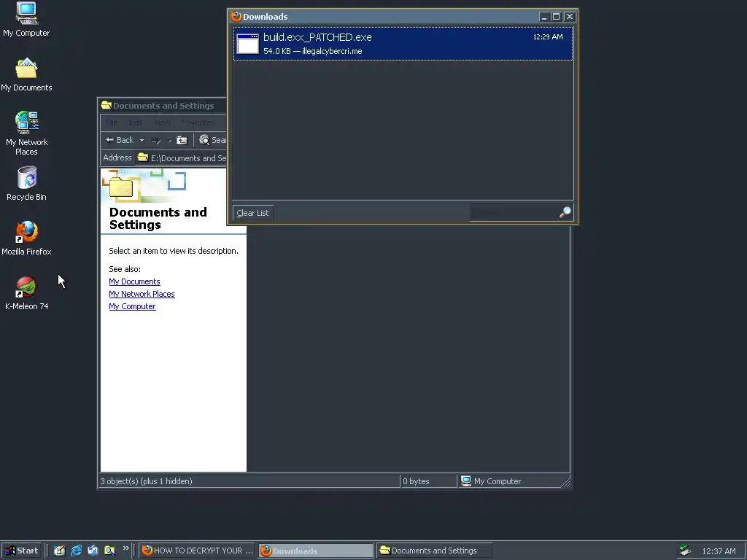Click the build.exx_PATCHED.exe file icon in Downloads
This screenshot has height=560, width=747.
tap(248, 43)
